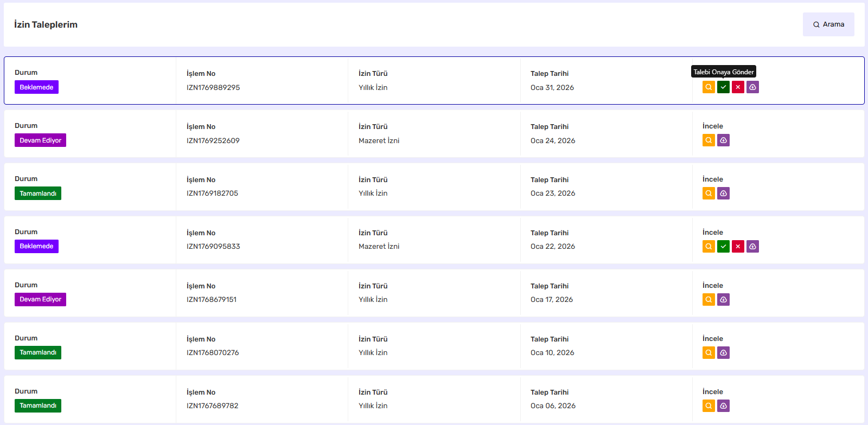This screenshot has height=425, width=868.
Task: Click green checkmark on request IZN1769095833
Action: tap(723, 247)
